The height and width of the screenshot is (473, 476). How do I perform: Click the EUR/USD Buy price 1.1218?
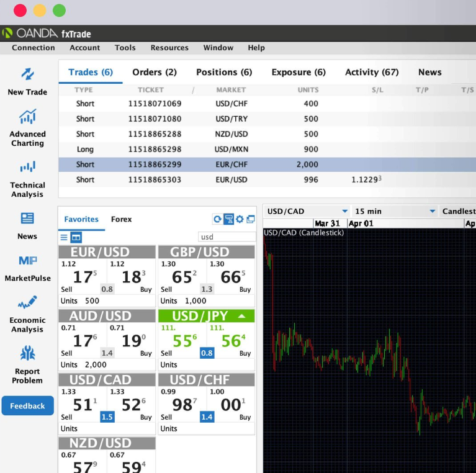[x=132, y=277]
